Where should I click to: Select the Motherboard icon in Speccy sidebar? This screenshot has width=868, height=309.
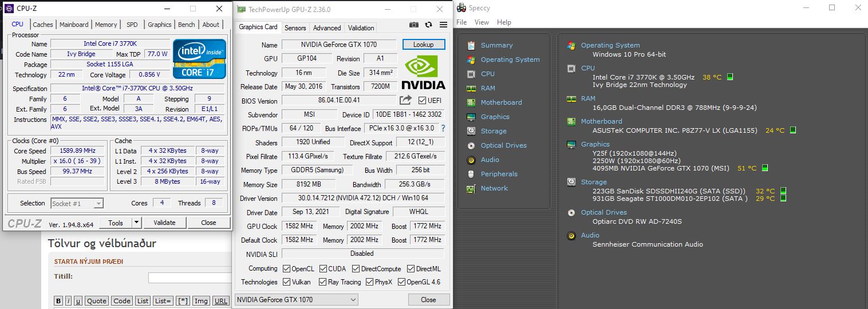(471, 102)
